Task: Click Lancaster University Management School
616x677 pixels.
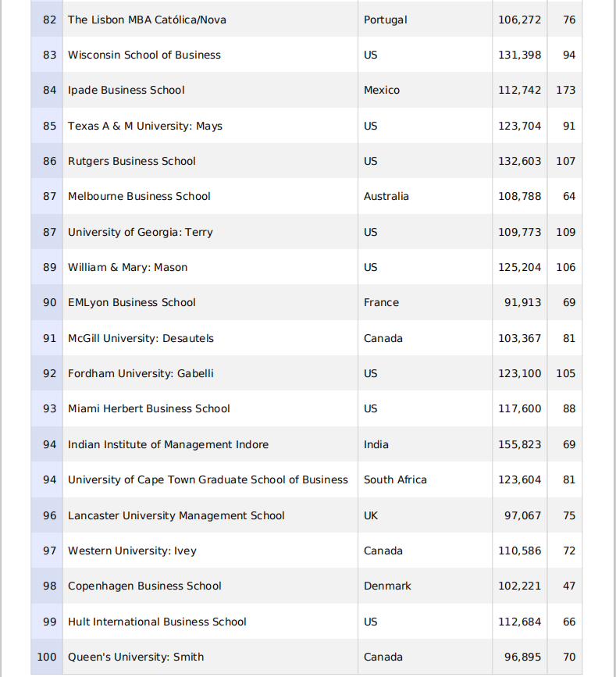Action: click(176, 515)
